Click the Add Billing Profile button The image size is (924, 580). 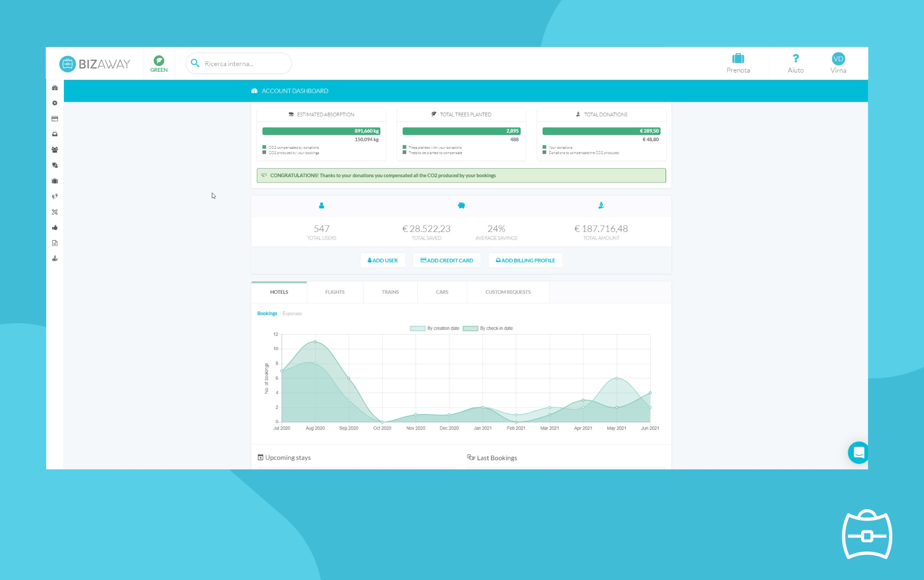[x=525, y=260]
